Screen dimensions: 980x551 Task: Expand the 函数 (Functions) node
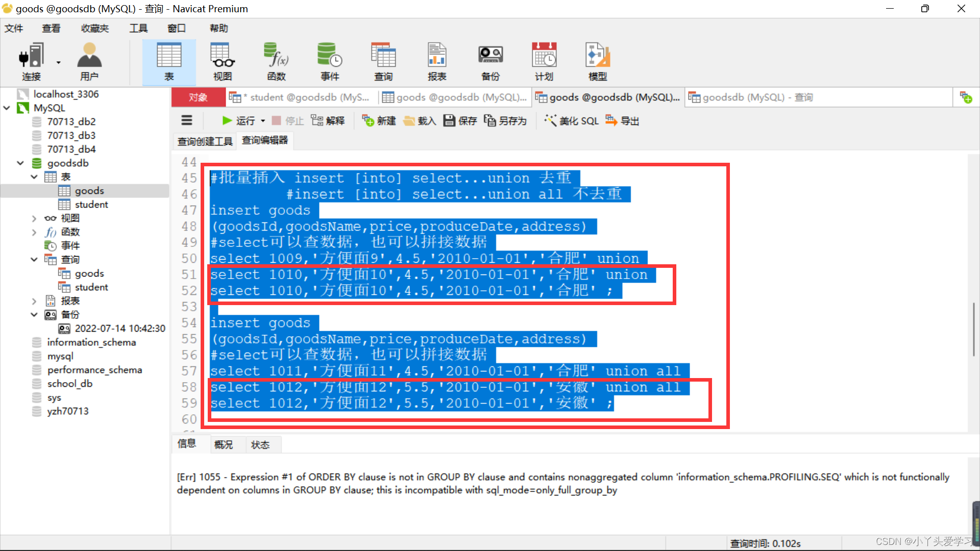pos(34,232)
